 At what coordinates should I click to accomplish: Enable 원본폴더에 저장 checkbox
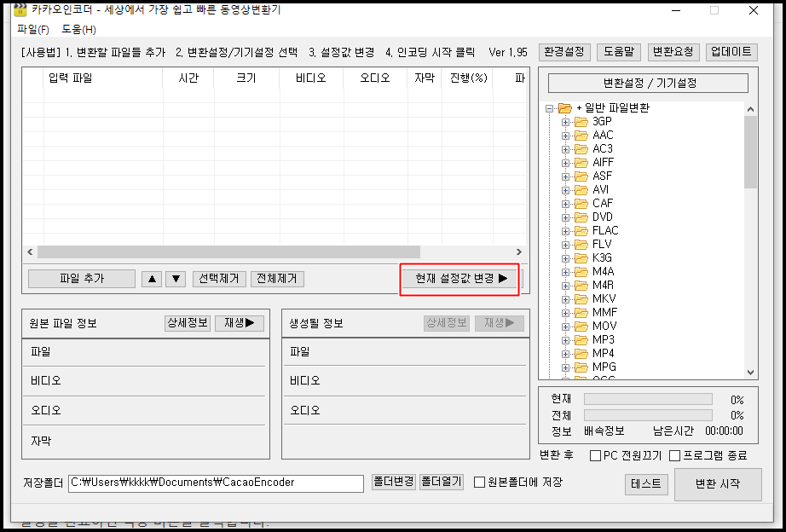pos(480,483)
